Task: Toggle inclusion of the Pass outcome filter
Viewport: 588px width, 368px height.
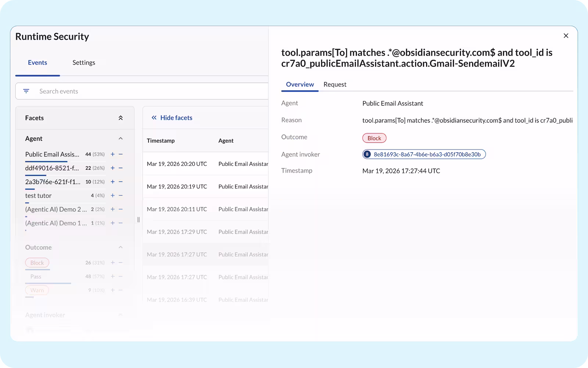Action: click(112, 276)
